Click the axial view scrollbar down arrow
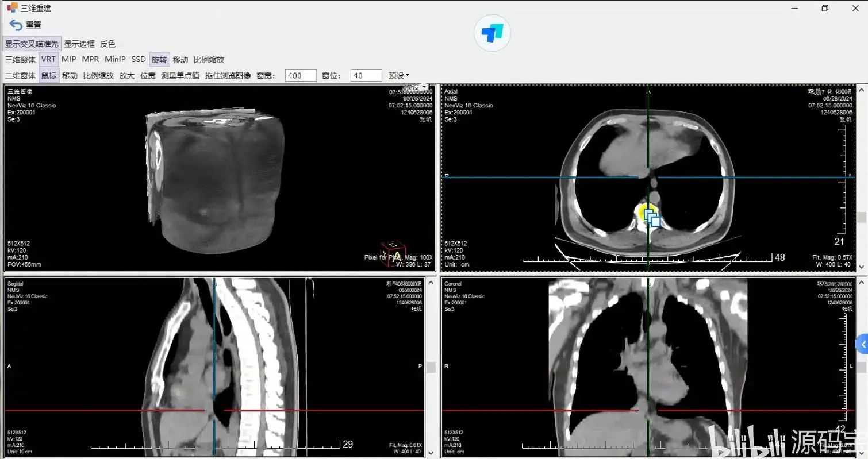 861,267
